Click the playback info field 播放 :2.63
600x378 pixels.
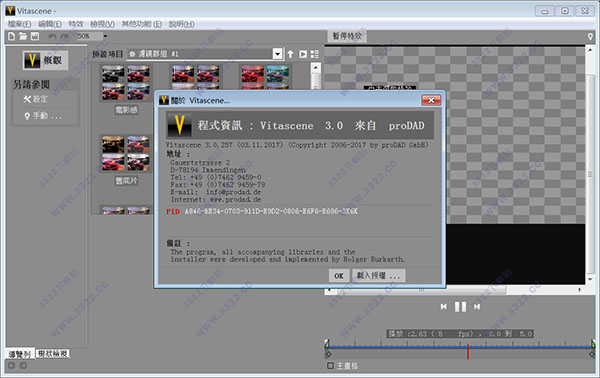pos(460,334)
